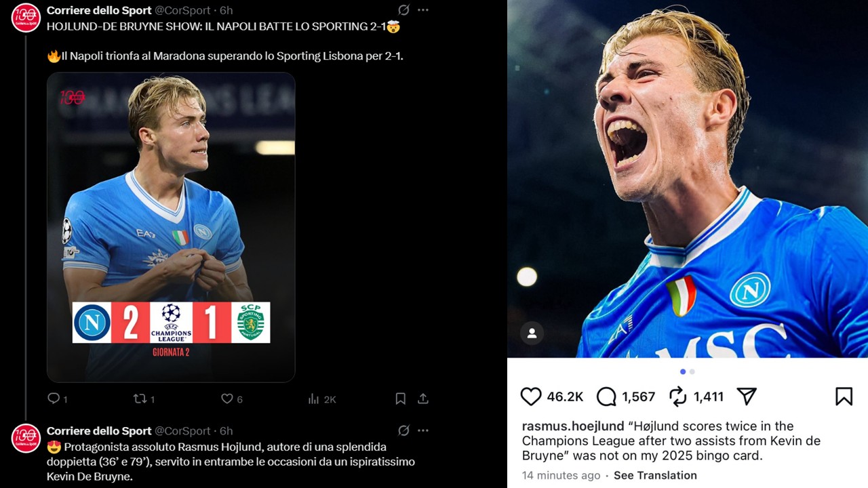Open more options menu on second tweet
The width and height of the screenshot is (868, 488).
[423, 430]
